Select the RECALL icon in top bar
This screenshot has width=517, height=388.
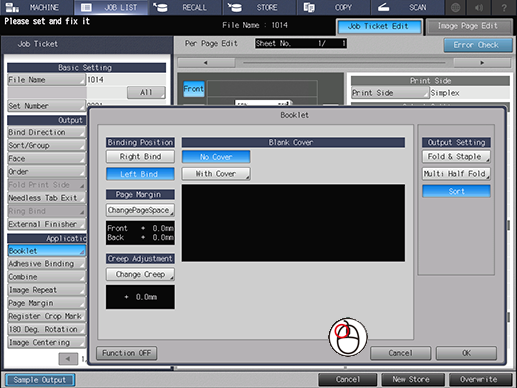[160, 7]
